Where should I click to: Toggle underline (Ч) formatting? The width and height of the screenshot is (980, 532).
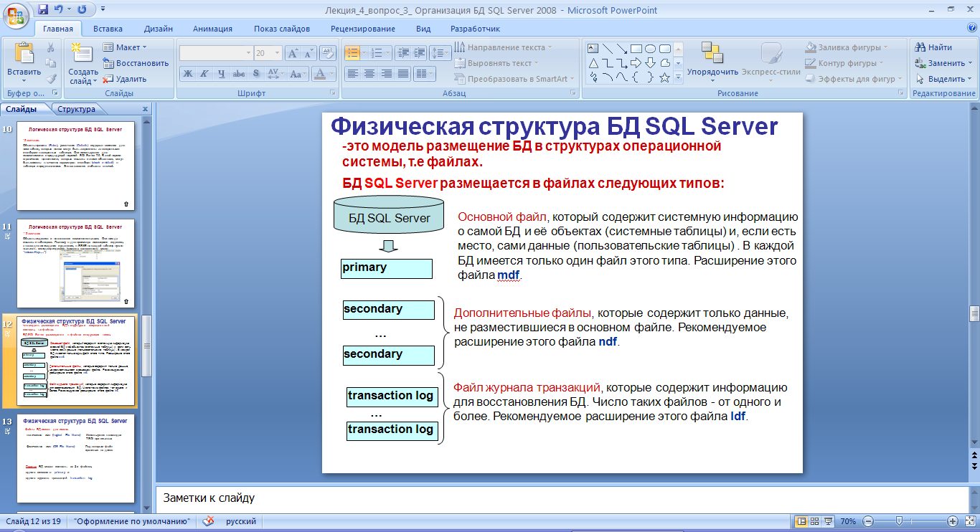pos(222,73)
